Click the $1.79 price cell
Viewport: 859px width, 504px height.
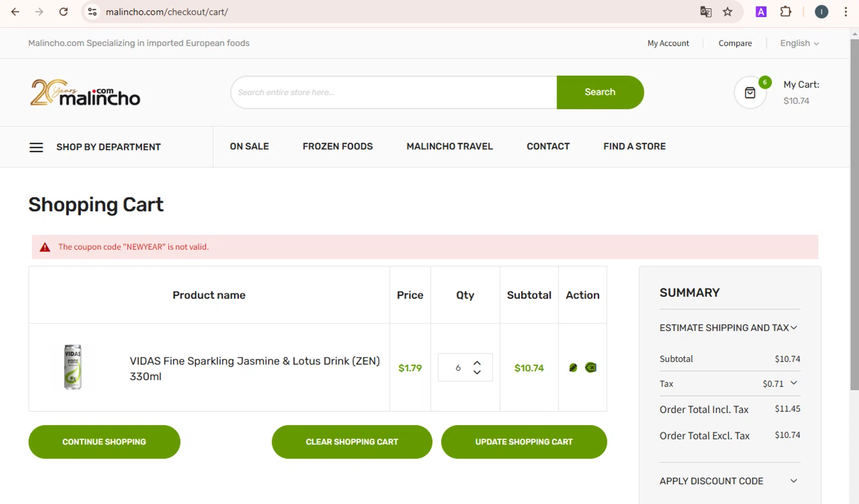tap(410, 368)
